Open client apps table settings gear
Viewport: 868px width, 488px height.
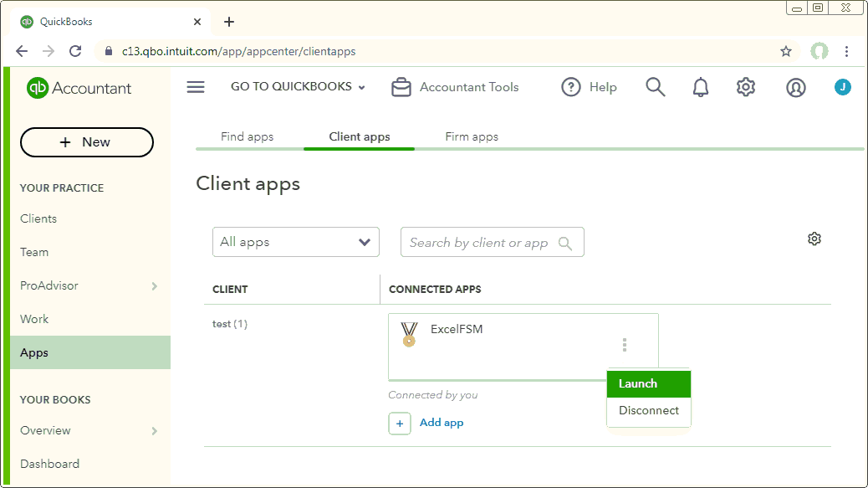[x=814, y=239]
